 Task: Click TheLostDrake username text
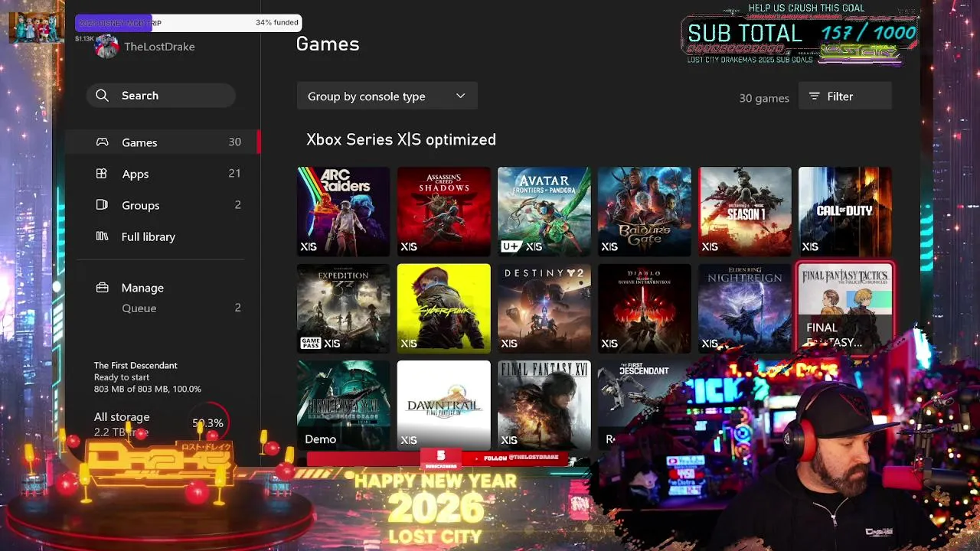point(159,47)
